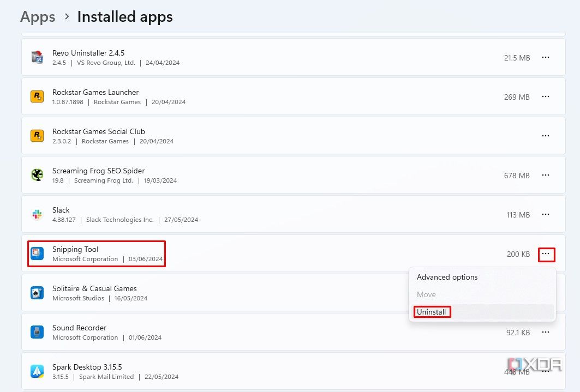Click the Solitaire & Casual Games icon
The height and width of the screenshot is (392, 580).
37,293
